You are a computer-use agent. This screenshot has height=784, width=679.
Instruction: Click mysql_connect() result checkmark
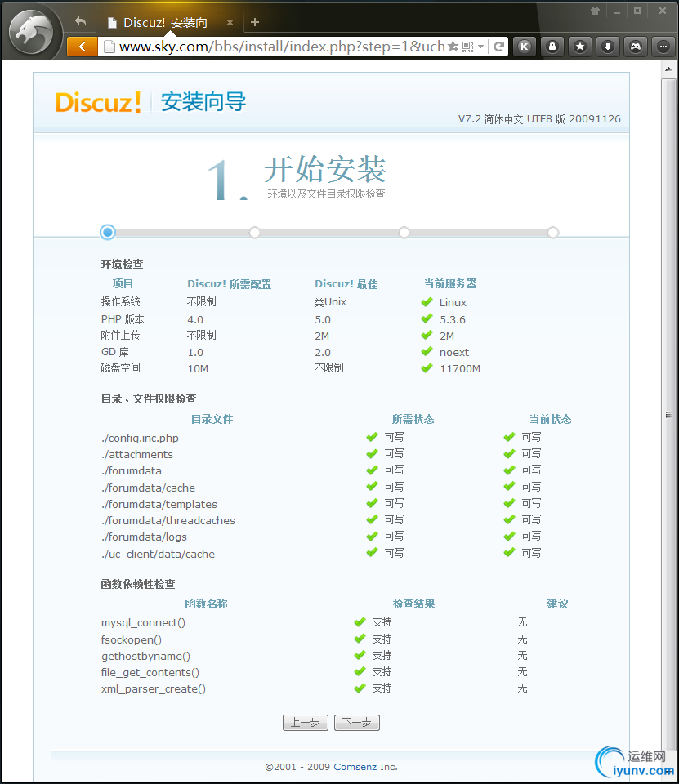360,622
